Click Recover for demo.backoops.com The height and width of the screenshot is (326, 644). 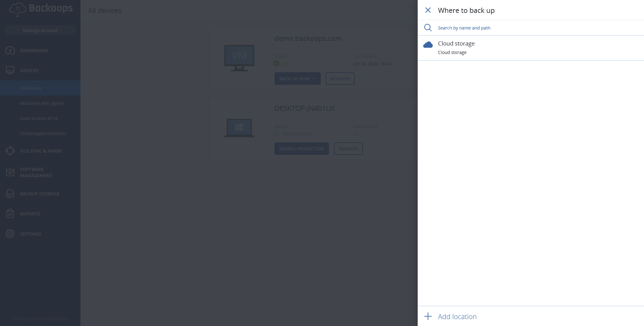(x=340, y=79)
